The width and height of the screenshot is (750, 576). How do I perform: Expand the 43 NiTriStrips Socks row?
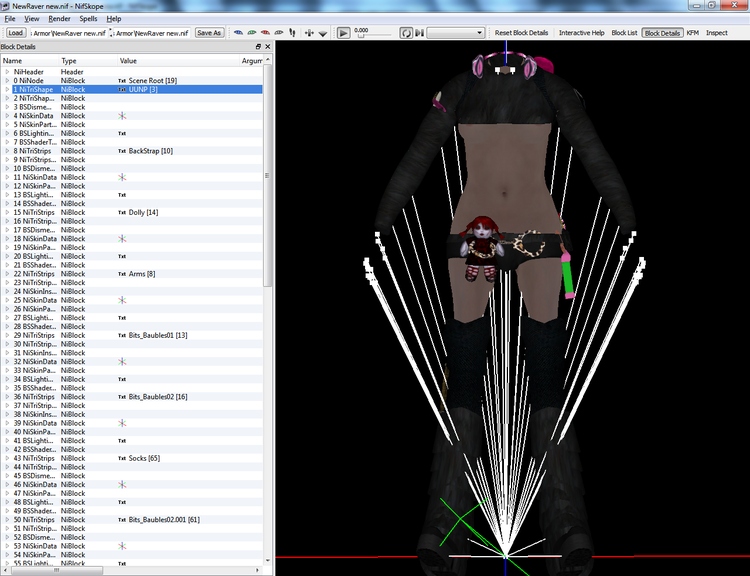7,458
